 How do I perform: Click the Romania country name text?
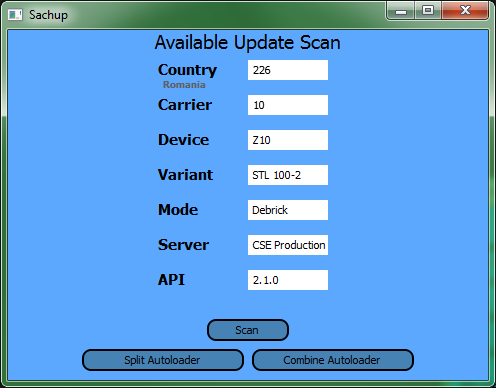[184, 85]
